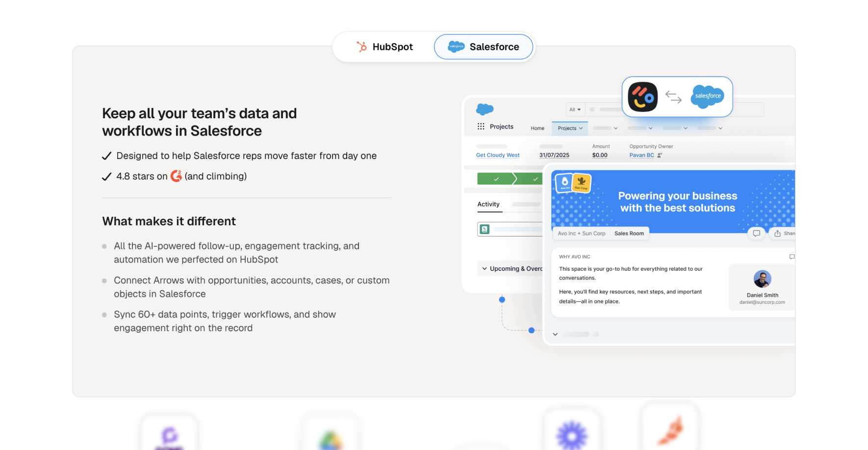Image resolution: width=868 pixels, height=450 pixels.
Task: Click the upper blue connector dot
Action: pyautogui.click(x=502, y=299)
